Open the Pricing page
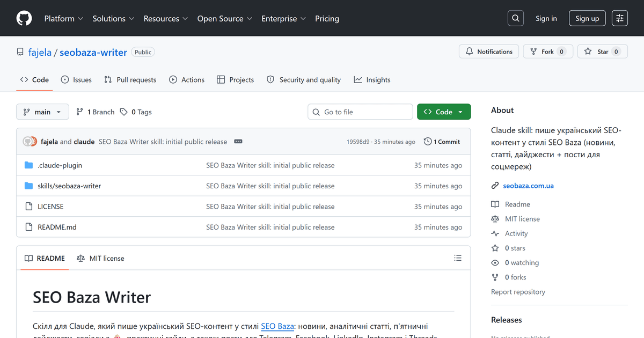Screen dimensions: 644x338 [327, 18]
